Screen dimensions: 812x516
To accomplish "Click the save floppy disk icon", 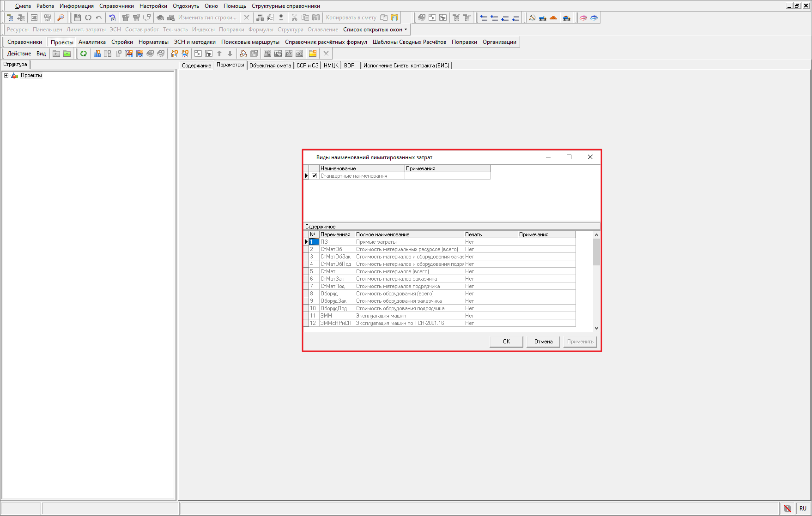I will tap(77, 18).
